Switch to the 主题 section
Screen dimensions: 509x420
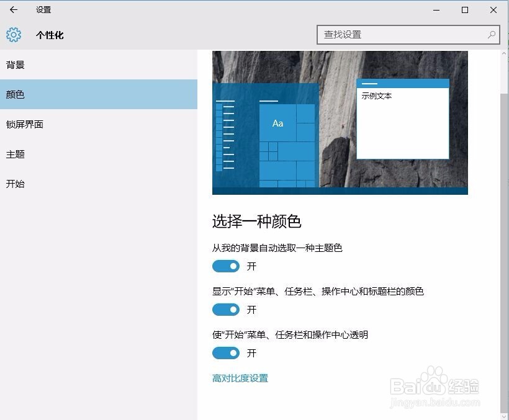pyautogui.click(x=15, y=154)
